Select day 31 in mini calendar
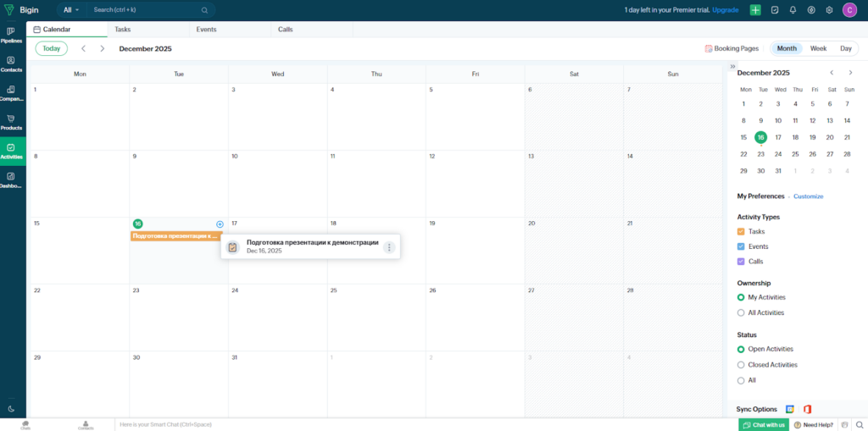Image resolution: width=868 pixels, height=431 pixels. point(778,171)
